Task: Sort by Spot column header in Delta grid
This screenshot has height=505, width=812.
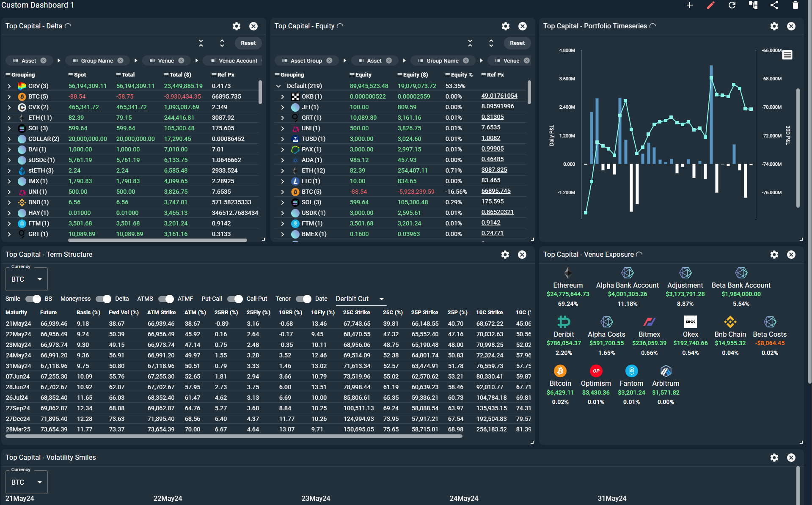Action: click(x=80, y=74)
